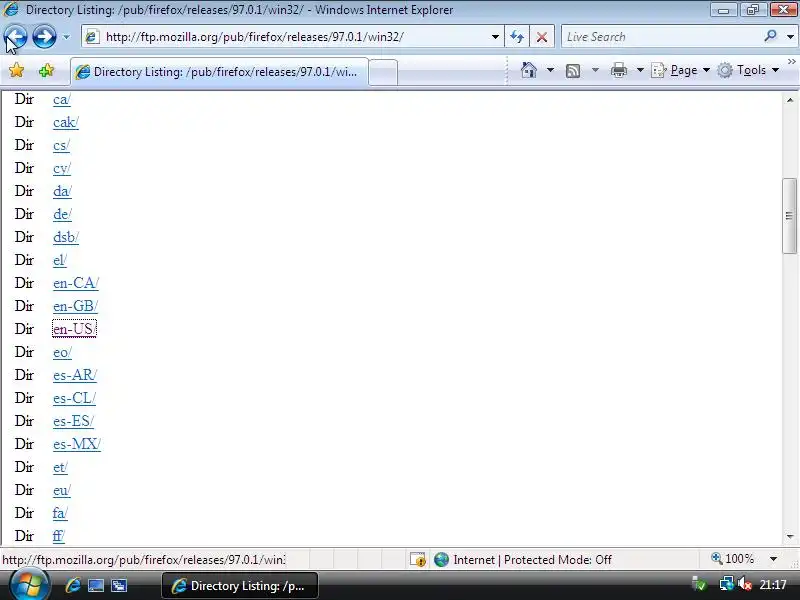Open the cy/ directory link
The width and height of the screenshot is (800, 600).
point(61,168)
